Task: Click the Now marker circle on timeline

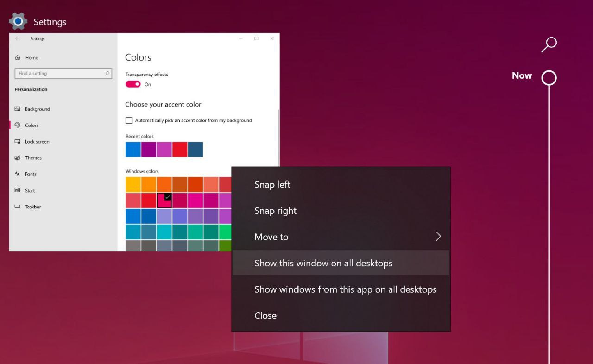Action: point(549,78)
